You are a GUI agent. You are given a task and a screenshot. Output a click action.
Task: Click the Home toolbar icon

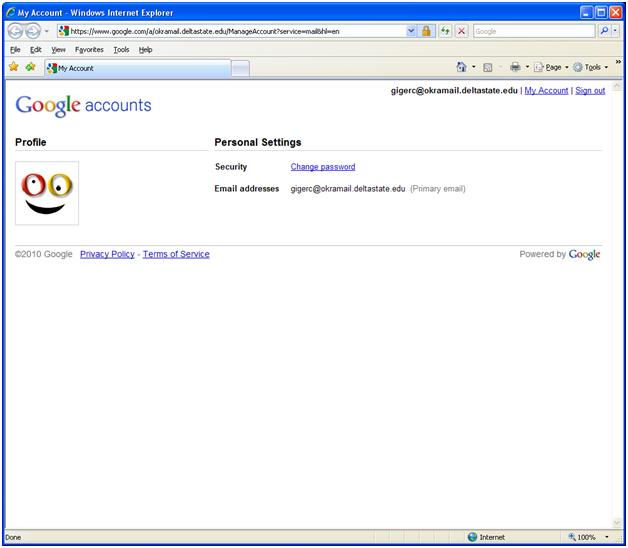[x=461, y=67]
